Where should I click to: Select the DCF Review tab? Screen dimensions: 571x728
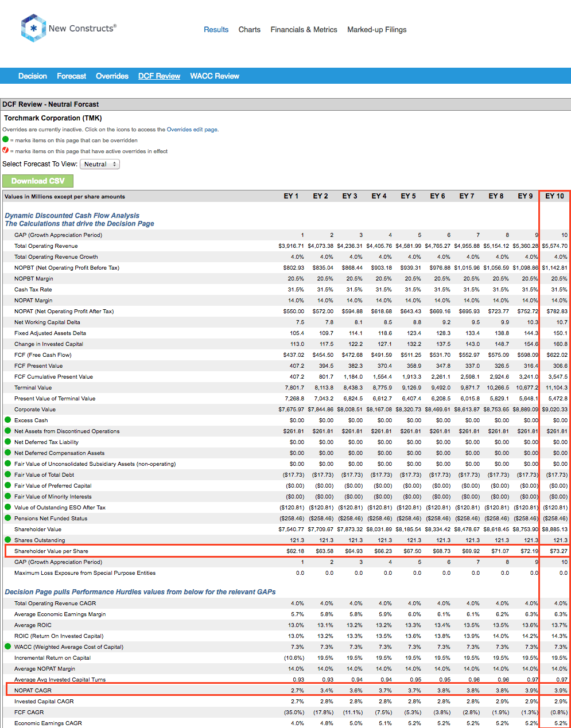pyautogui.click(x=160, y=76)
